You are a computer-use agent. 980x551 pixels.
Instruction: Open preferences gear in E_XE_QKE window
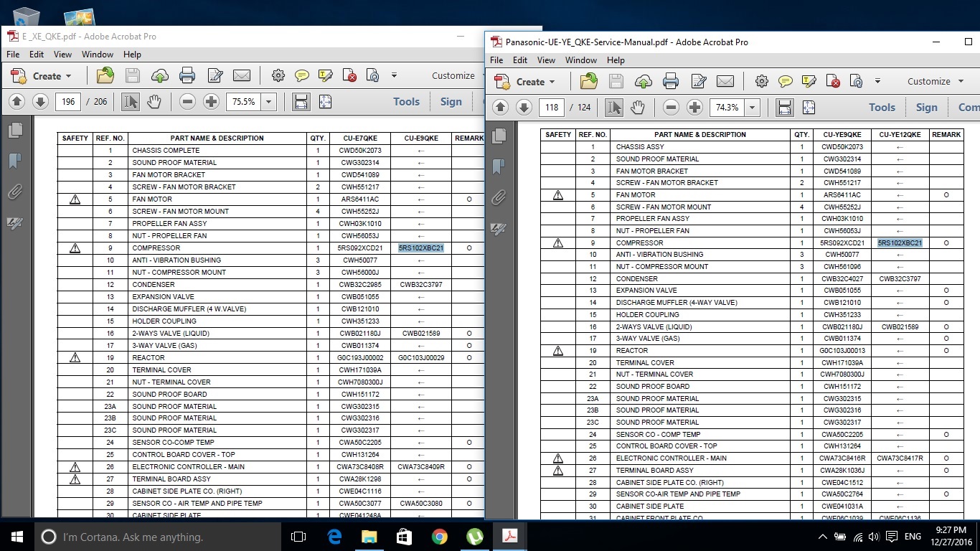278,75
